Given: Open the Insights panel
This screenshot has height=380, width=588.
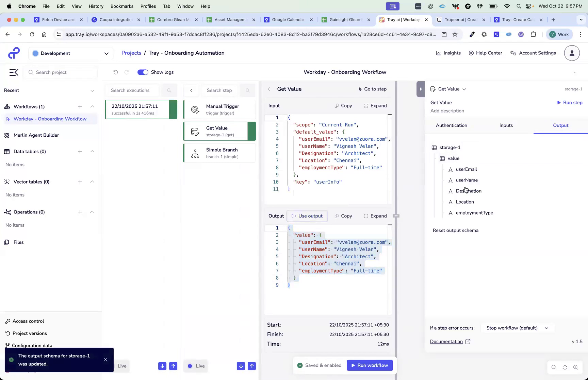Looking at the screenshot, I should 448,53.
